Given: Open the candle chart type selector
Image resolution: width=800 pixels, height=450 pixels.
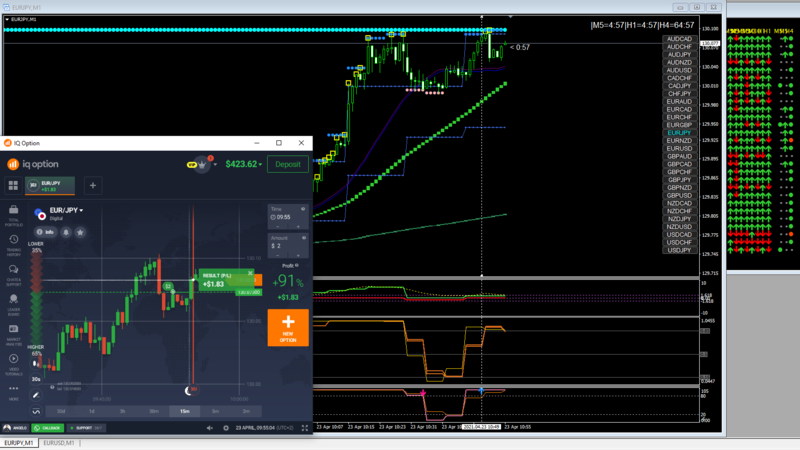Looking at the screenshot, I should [x=36, y=364].
